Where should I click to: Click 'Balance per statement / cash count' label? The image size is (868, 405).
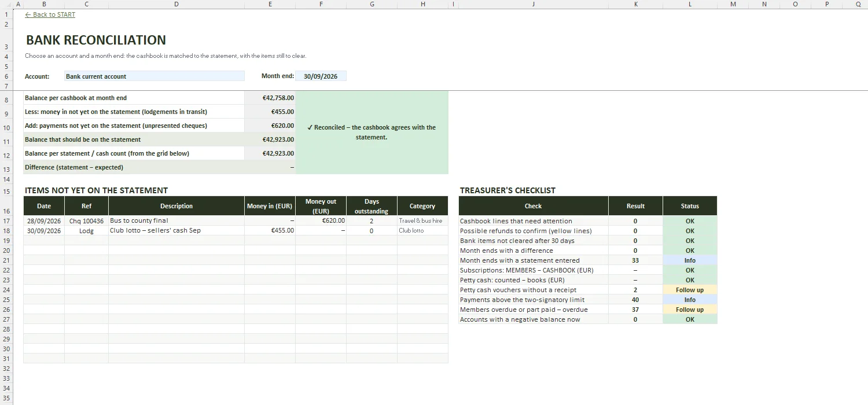coord(107,153)
